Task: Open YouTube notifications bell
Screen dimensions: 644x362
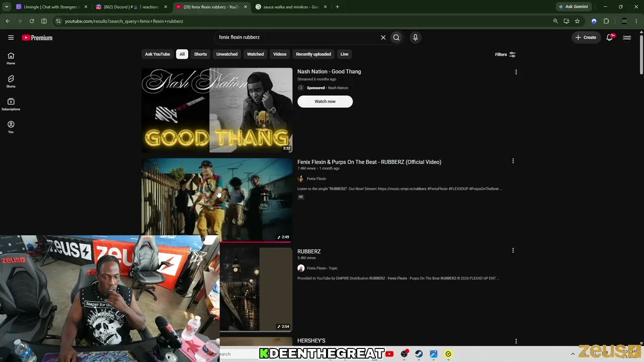Action: click(x=610, y=37)
